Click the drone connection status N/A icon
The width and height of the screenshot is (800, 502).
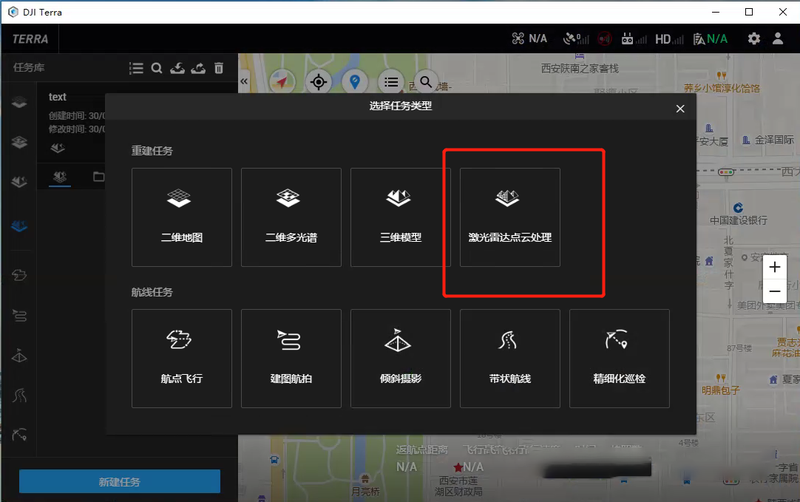click(530, 39)
